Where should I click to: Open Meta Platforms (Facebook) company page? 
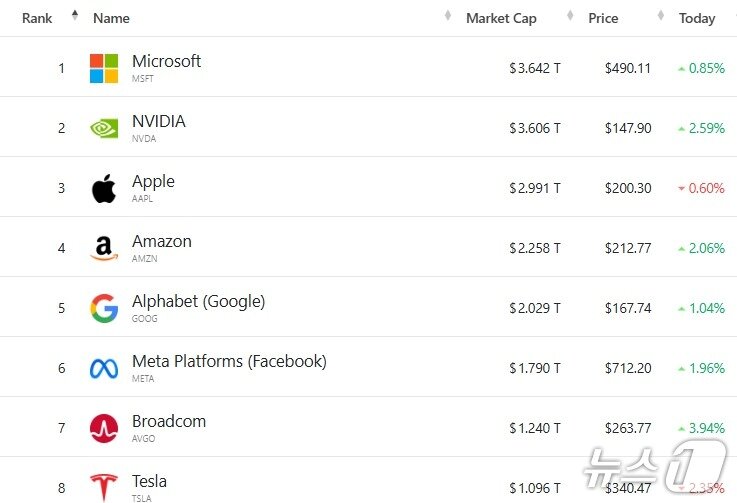click(229, 361)
